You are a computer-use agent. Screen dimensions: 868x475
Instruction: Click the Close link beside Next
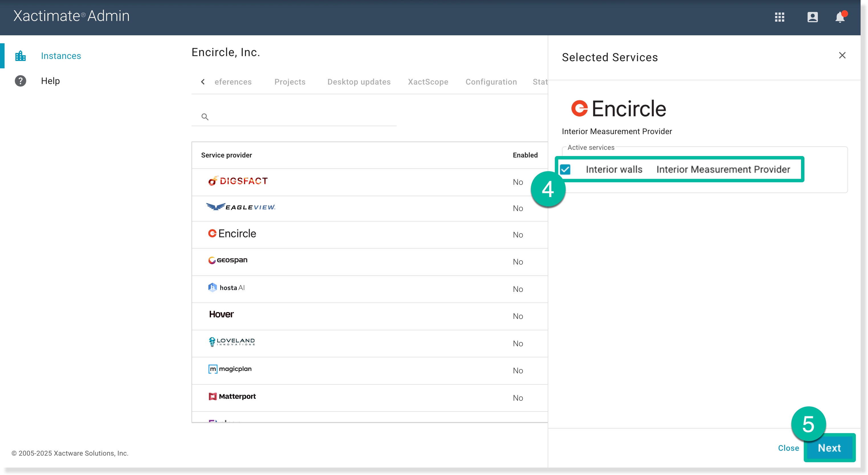point(788,448)
